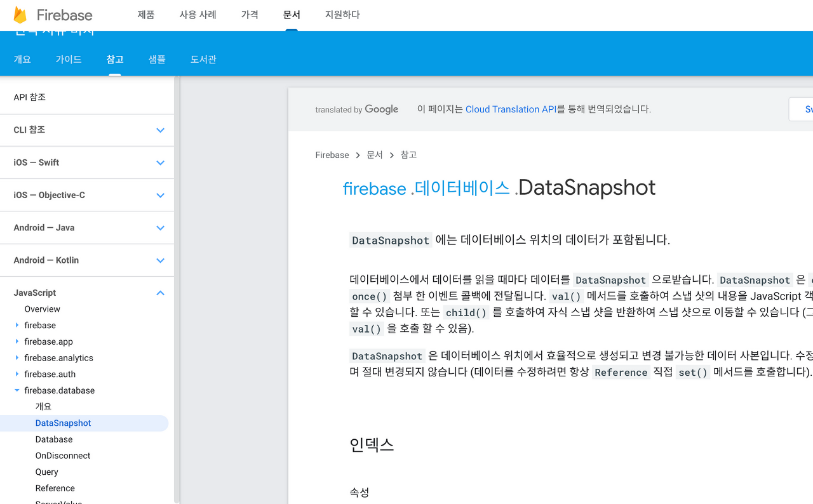Open 개요 under firebase.database
This screenshot has width=813, height=504.
[x=44, y=407]
